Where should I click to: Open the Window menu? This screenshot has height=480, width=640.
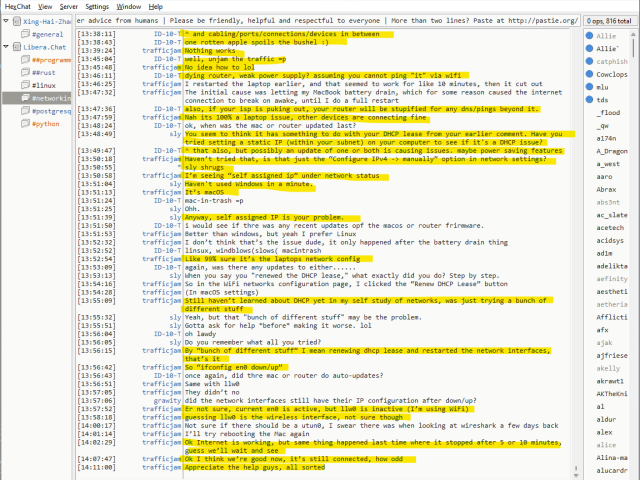point(129,7)
